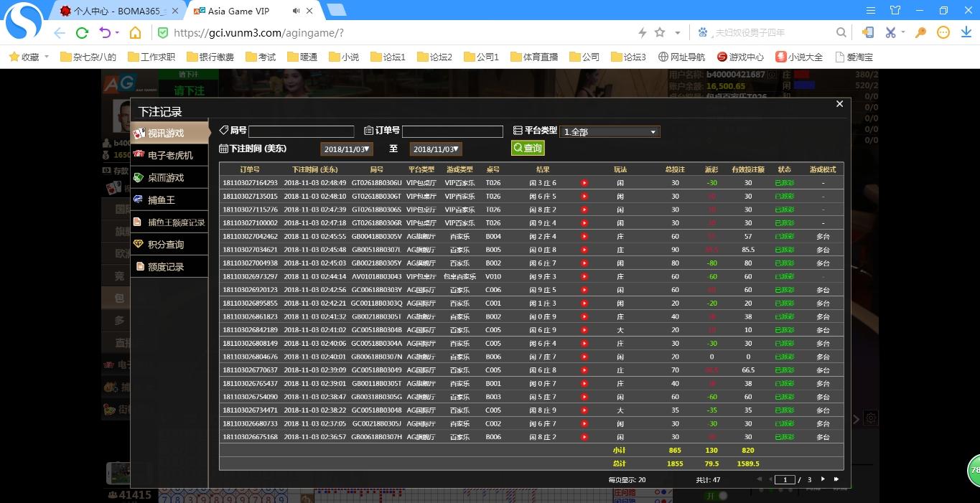Refresh the browser page
The height and width of the screenshot is (503, 980).
pyautogui.click(x=82, y=33)
